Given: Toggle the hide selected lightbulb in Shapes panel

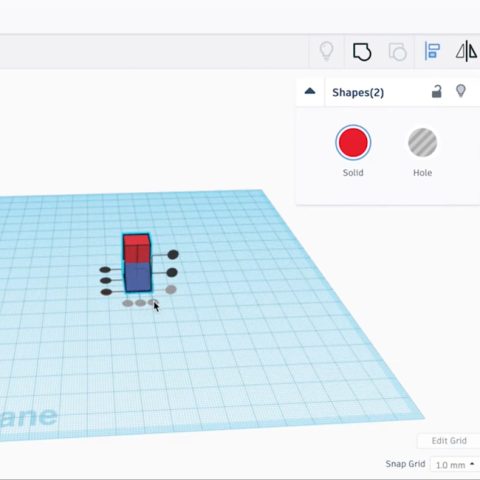Looking at the screenshot, I should 461,91.
